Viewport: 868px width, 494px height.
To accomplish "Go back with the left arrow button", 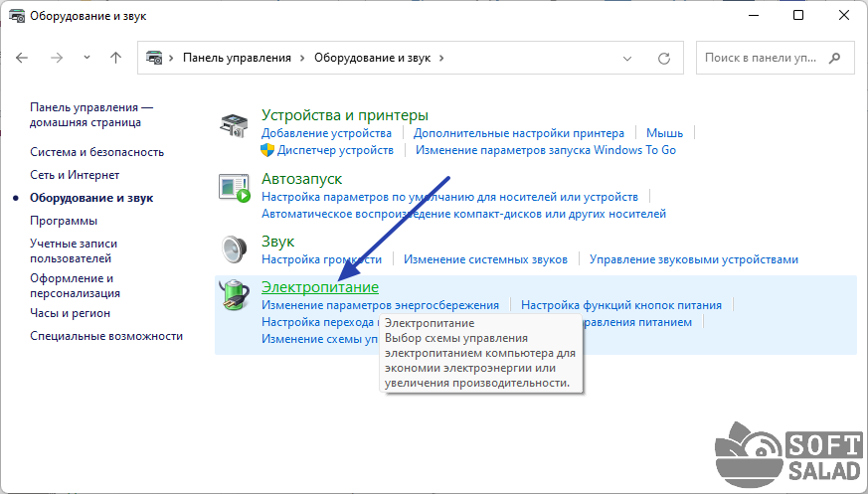I will pos(22,58).
